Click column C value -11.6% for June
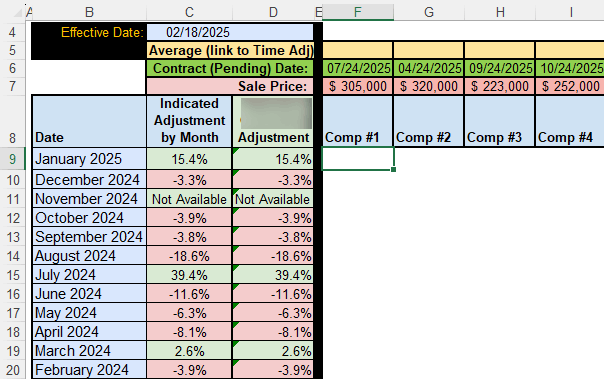The width and height of the screenshot is (604, 379). click(x=189, y=294)
